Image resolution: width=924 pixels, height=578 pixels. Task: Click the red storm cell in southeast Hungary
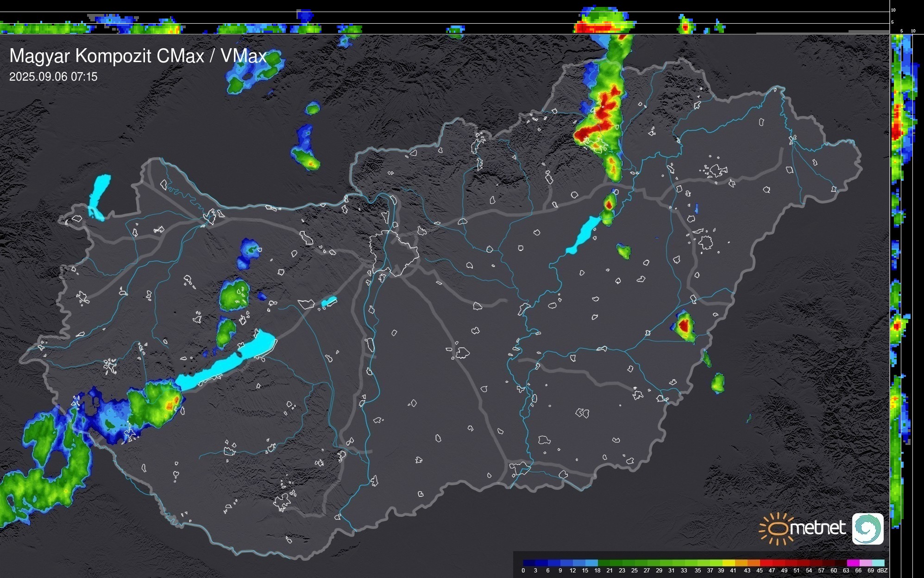click(x=684, y=325)
